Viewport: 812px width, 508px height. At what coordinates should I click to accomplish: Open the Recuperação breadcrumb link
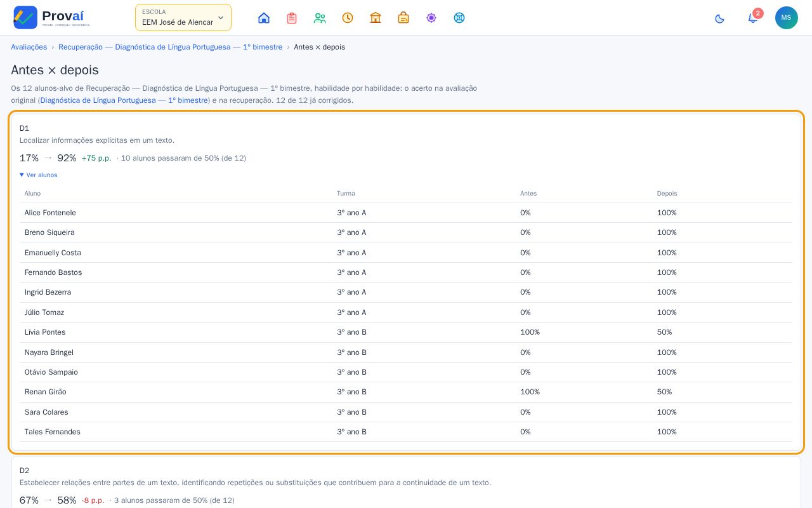[x=171, y=47]
